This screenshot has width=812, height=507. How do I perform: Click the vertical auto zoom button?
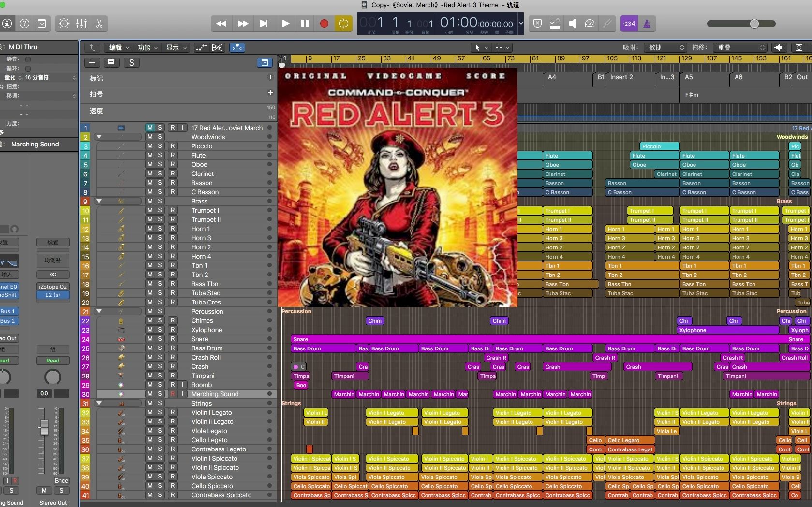(x=799, y=47)
